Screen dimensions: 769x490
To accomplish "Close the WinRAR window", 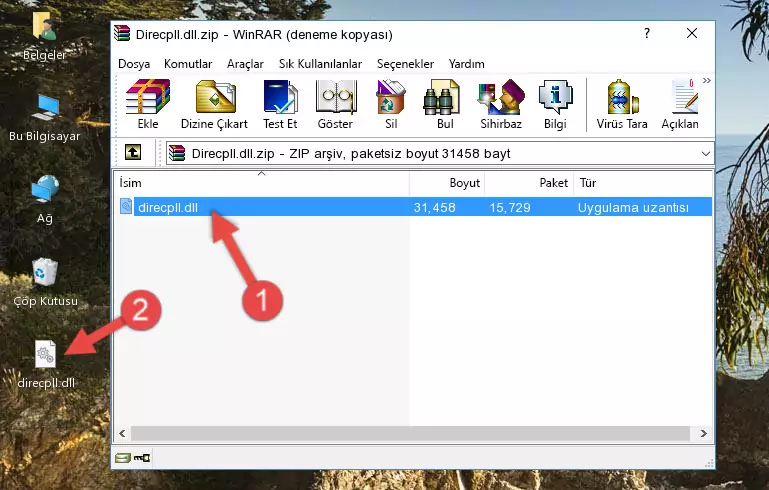I will 692,33.
